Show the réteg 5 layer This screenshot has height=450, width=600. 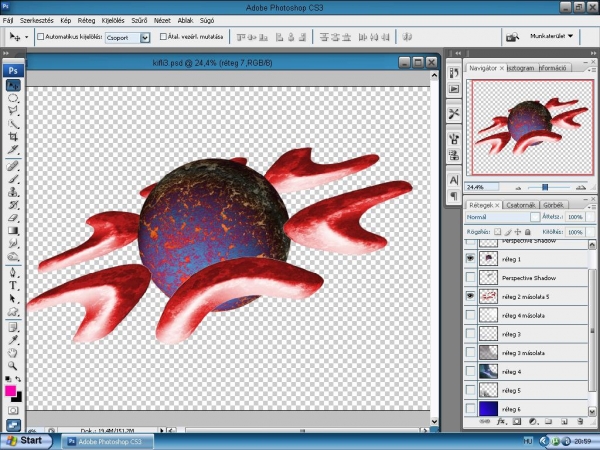pos(470,390)
